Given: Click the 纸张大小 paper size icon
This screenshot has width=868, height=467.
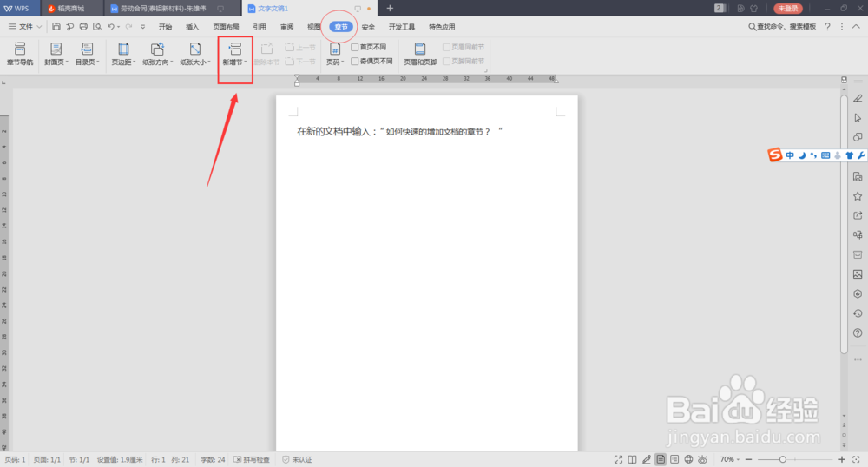Looking at the screenshot, I should click(x=194, y=49).
